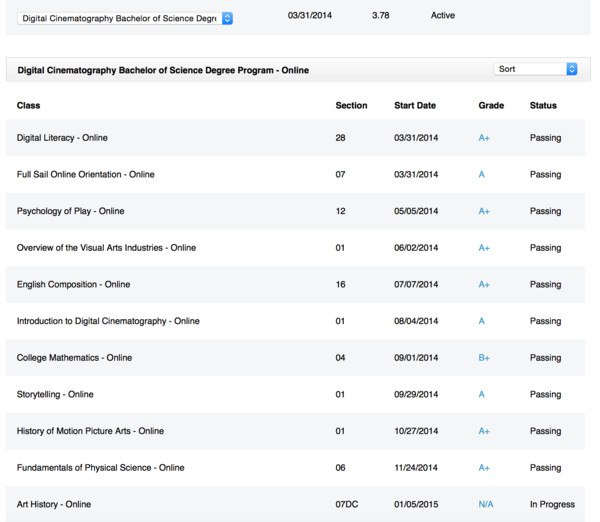Screen dimensions: 600x522
Task: Click start date 11/24/2014 for Physical Science
Action: tap(416, 468)
